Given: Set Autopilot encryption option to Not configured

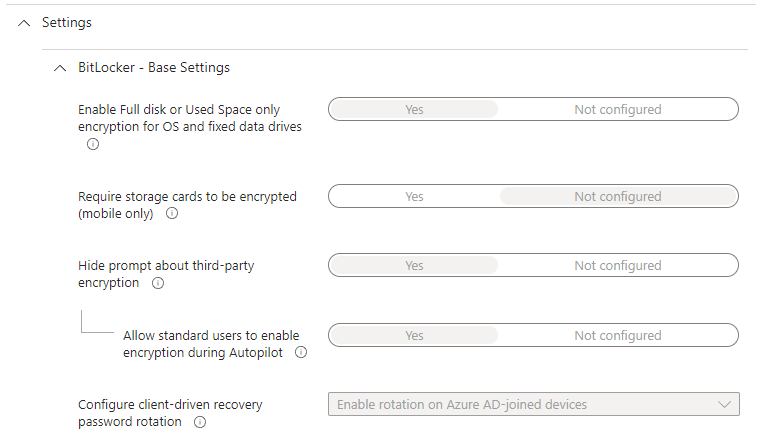Looking at the screenshot, I should tap(618, 335).
